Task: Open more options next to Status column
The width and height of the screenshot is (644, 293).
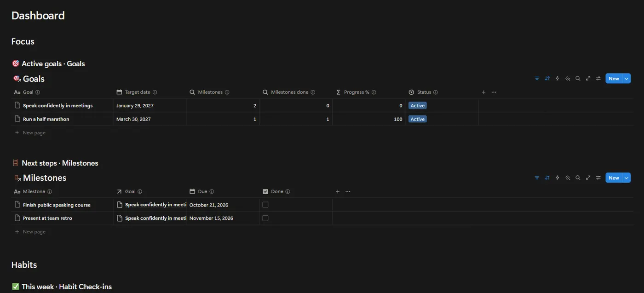Action: tap(494, 92)
